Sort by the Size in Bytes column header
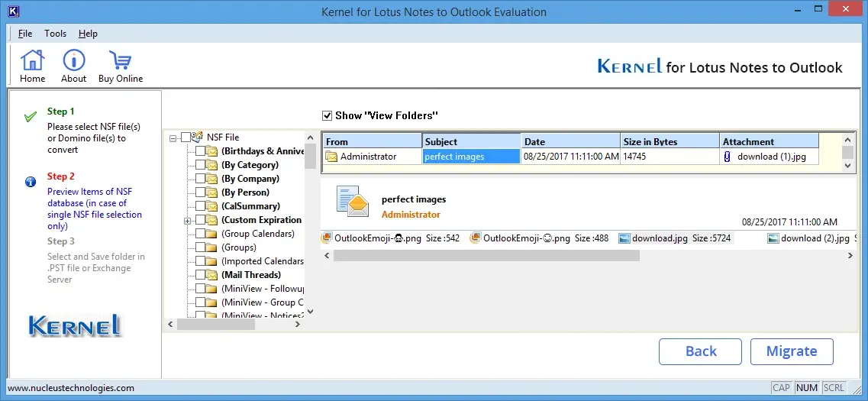The width and height of the screenshot is (868, 401). [670, 141]
